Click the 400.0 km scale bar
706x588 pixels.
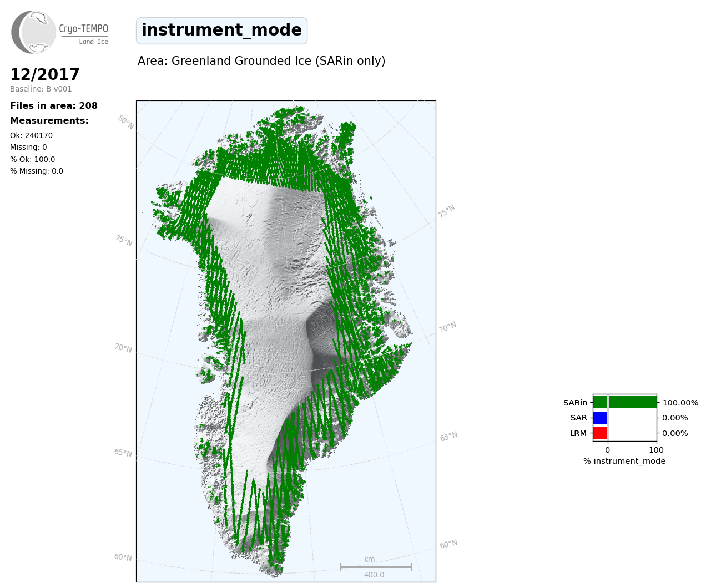(376, 567)
